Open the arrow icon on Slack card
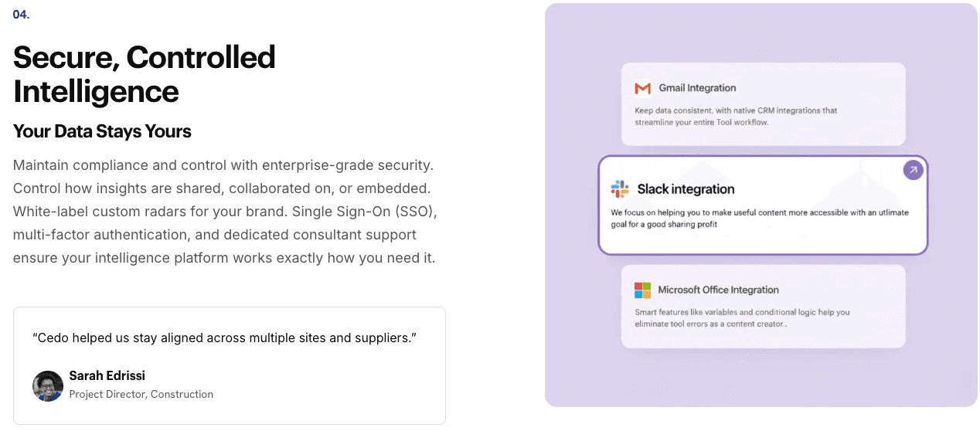980x431 pixels. coord(913,170)
